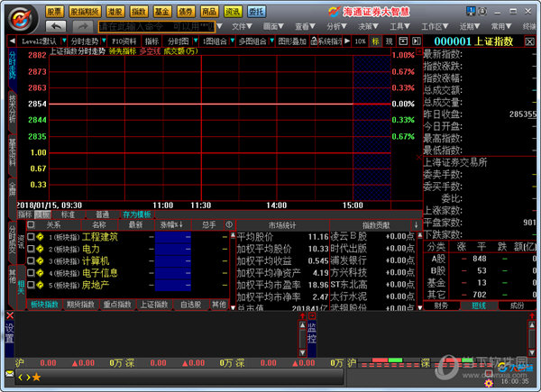Select the 标准 template tab

point(68,214)
